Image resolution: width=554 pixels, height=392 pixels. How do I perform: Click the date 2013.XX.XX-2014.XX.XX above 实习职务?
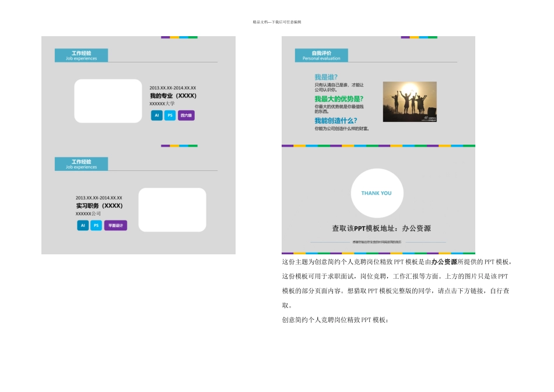(99, 198)
